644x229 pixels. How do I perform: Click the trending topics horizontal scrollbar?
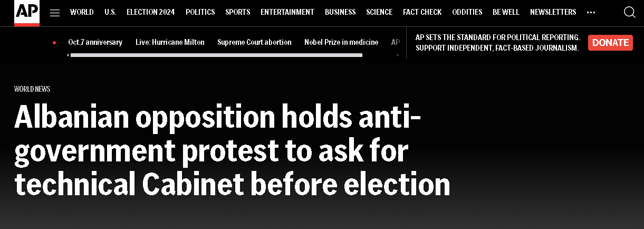coord(216,55)
